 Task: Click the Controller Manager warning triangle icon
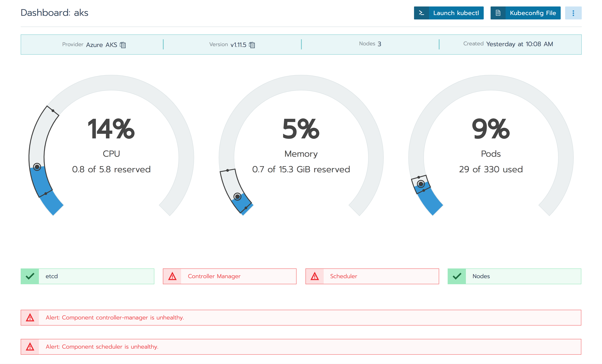172,276
